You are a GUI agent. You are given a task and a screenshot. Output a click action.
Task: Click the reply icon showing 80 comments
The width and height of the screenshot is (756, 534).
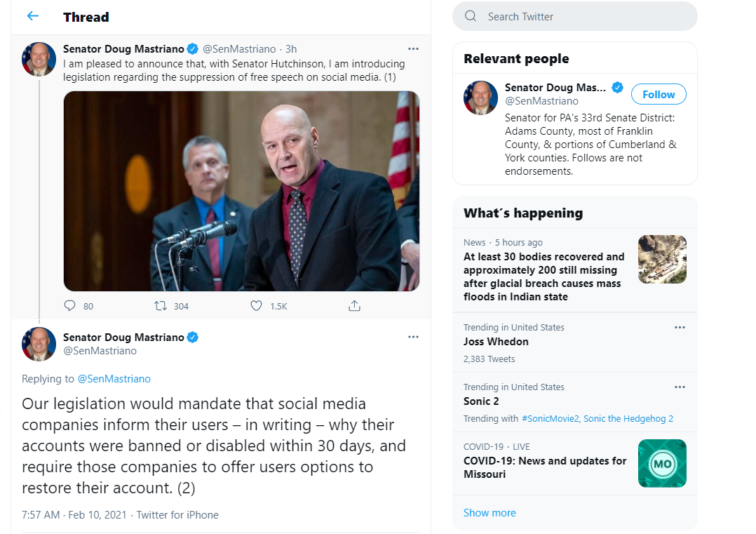(70, 306)
